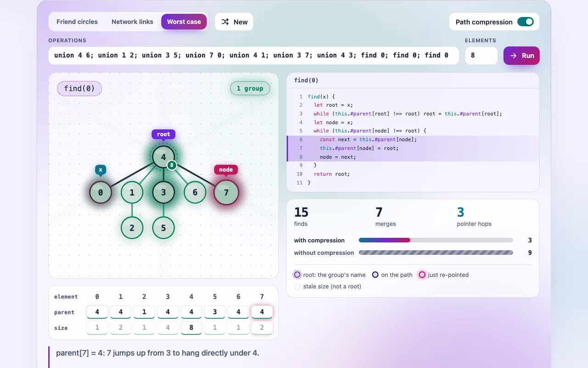
Task: Select the Worst case tab
Action: tap(184, 22)
